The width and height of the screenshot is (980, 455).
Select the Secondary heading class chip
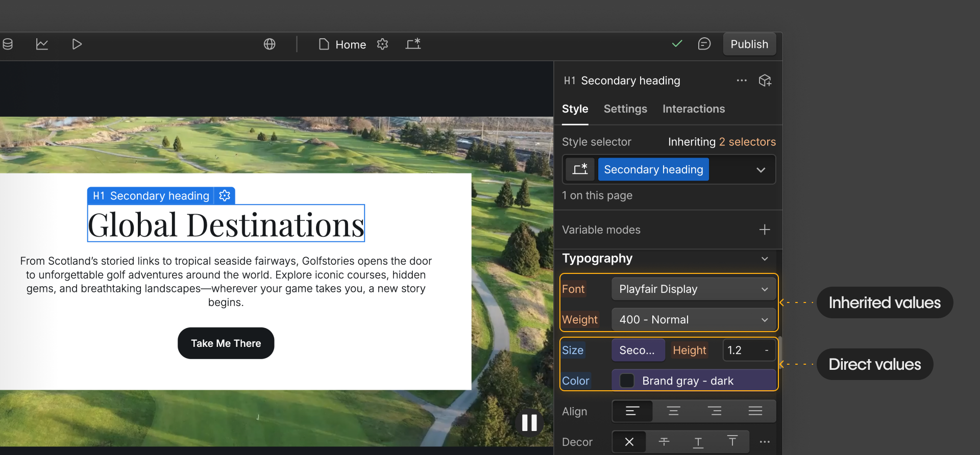653,169
